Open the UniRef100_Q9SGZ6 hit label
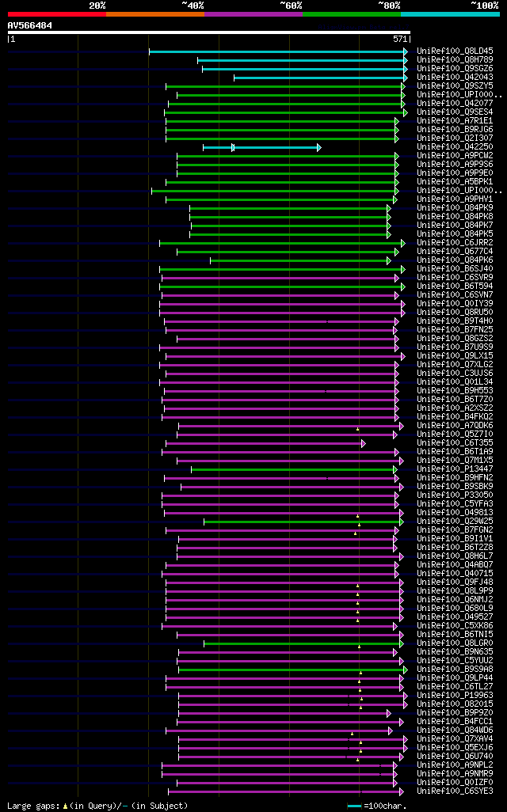507x812 pixels. click(456, 68)
